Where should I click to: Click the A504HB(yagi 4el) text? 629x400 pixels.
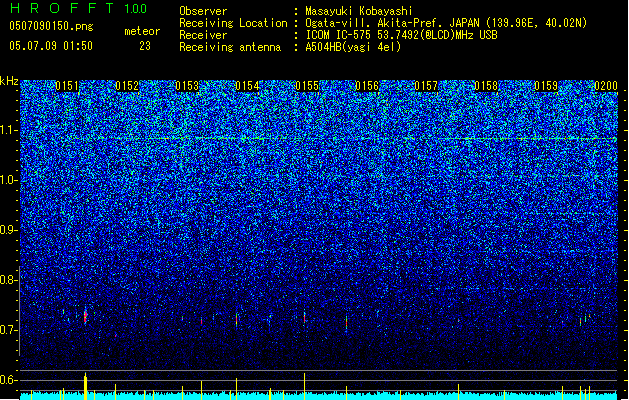point(353,47)
